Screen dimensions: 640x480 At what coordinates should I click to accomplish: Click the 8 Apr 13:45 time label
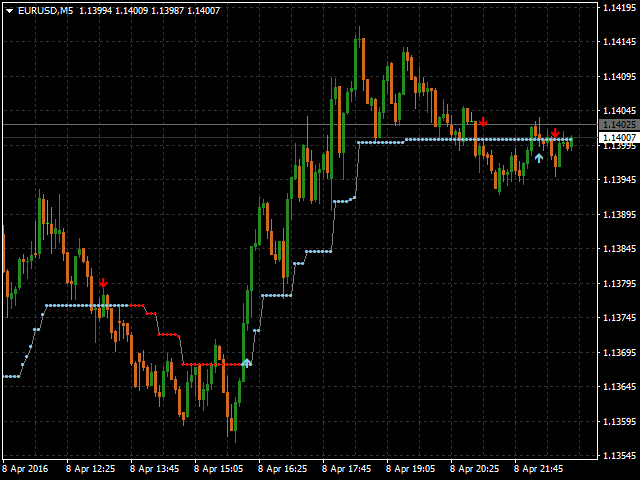click(x=155, y=469)
